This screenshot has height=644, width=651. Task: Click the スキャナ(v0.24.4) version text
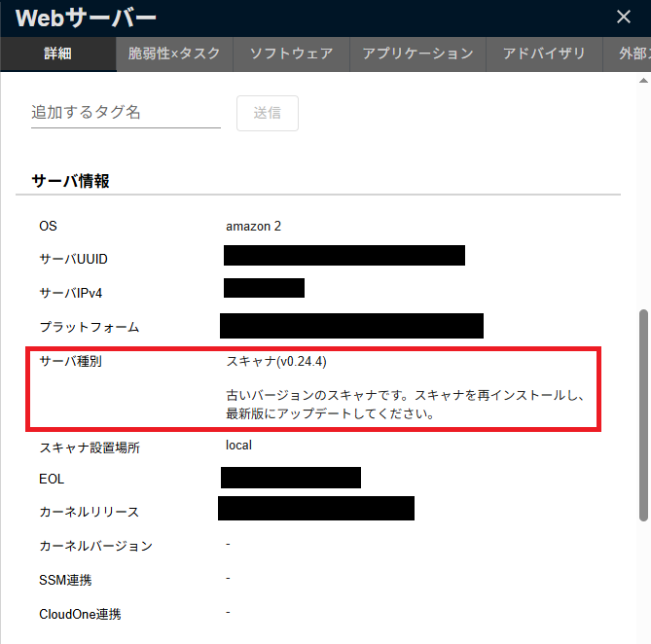point(275,361)
